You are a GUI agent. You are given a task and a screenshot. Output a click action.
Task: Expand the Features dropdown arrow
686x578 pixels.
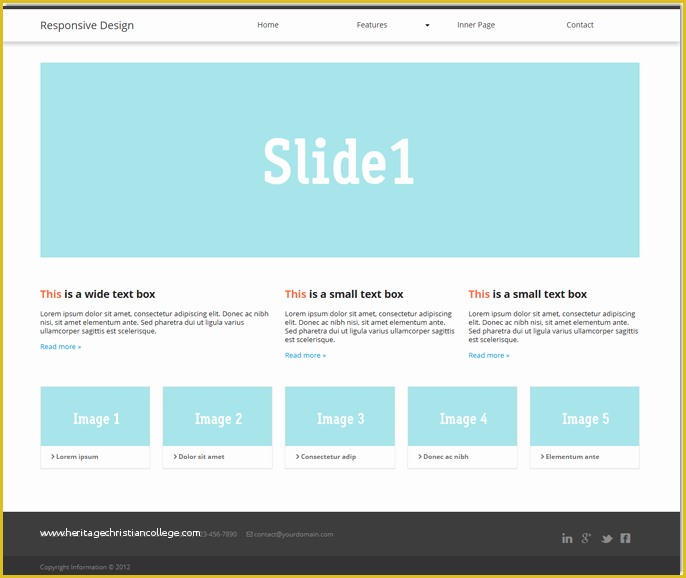[427, 25]
